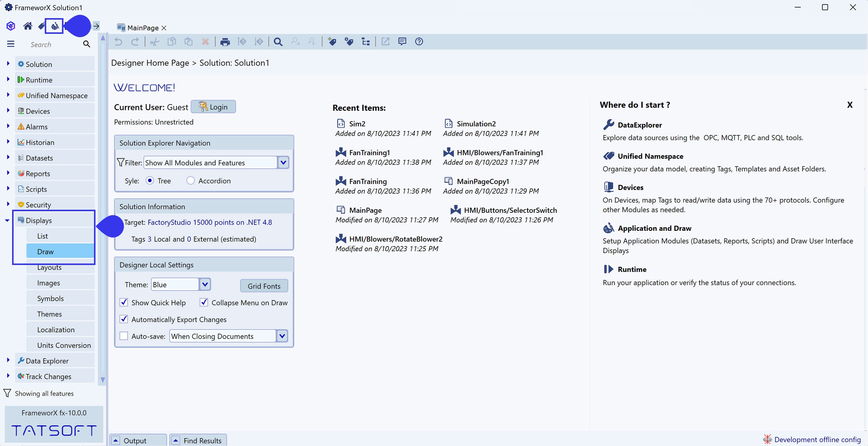Open the help question mark icon
The width and height of the screenshot is (868, 446).
coord(419,41)
